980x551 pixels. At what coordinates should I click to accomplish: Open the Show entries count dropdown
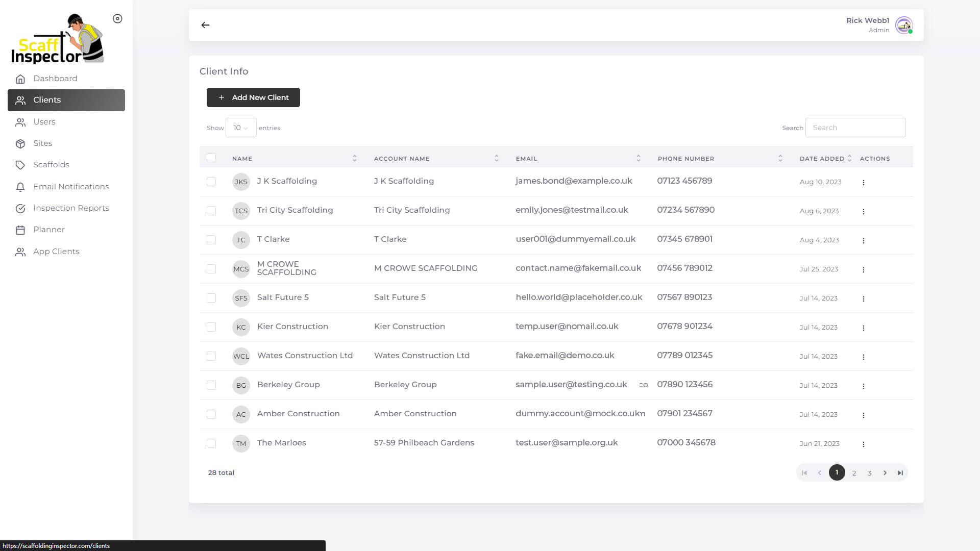(x=241, y=128)
